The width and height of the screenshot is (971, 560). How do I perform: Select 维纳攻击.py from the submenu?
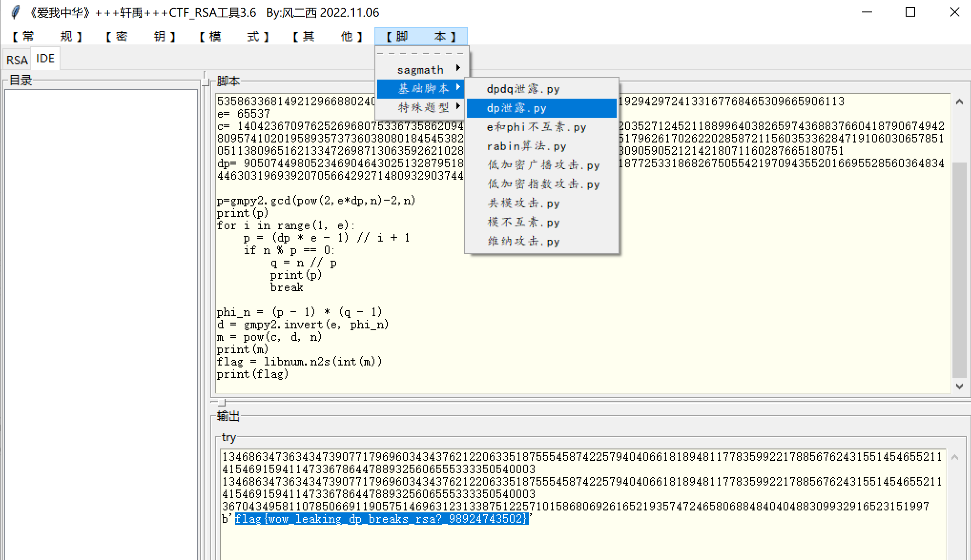tap(523, 242)
